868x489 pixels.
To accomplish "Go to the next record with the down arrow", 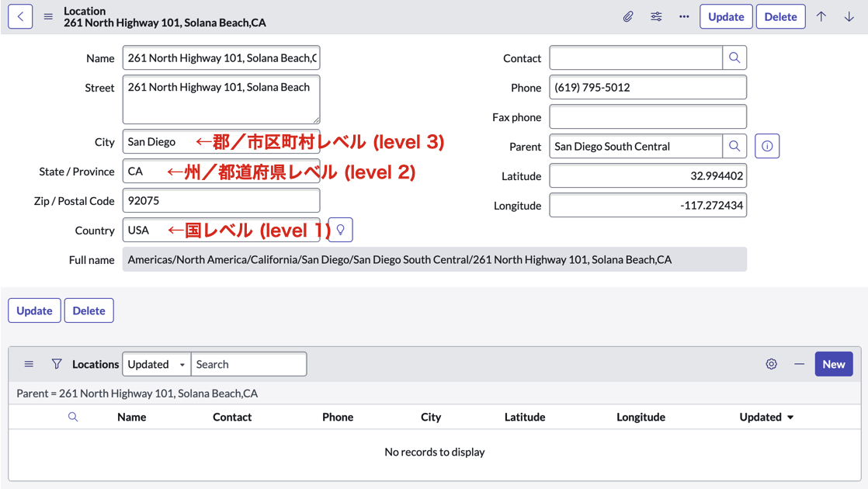I will 850,16.
